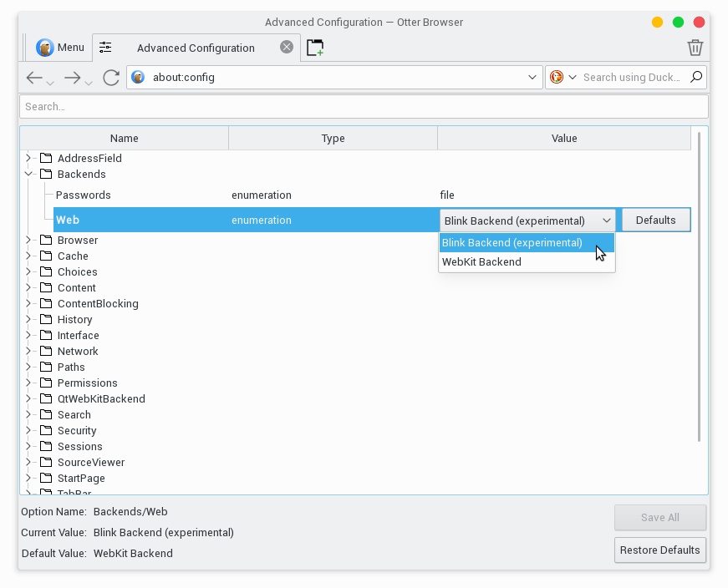Click the Permissions folder icon
The height and width of the screenshot is (588, 728).
[46, 383]
